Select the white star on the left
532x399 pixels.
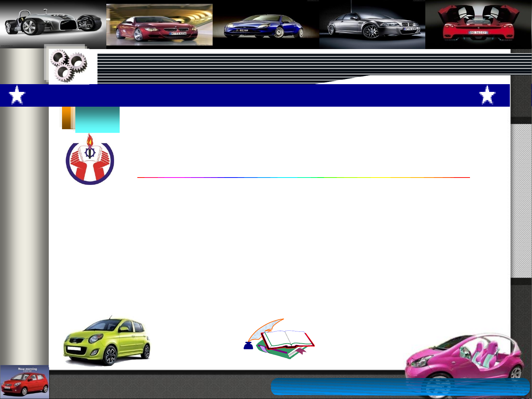click(x=17, y=95)
